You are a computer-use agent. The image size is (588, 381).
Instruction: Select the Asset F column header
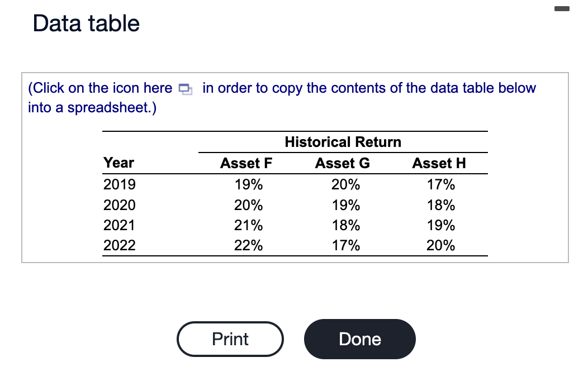point(246,163)
